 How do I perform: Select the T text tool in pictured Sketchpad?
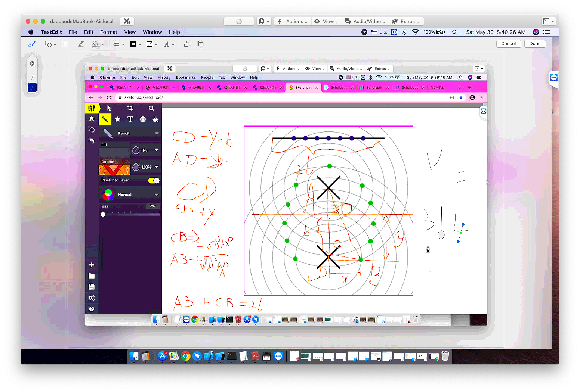coord(130,119)
